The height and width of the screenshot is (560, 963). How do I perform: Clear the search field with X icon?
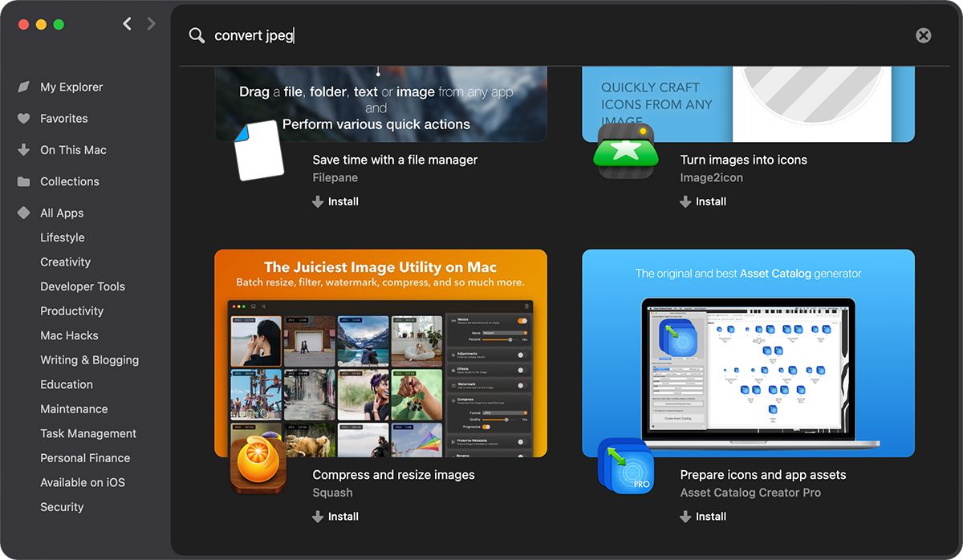tap(924, 35)
